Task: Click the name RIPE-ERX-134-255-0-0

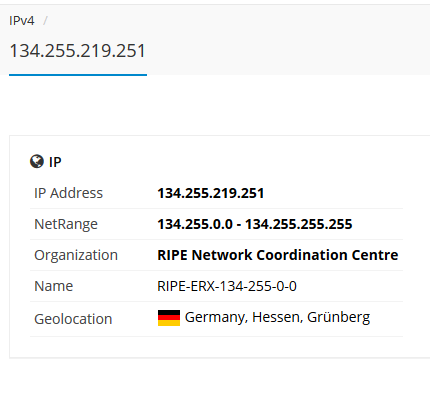Action: pyautogui.click(x=227, y=286)
